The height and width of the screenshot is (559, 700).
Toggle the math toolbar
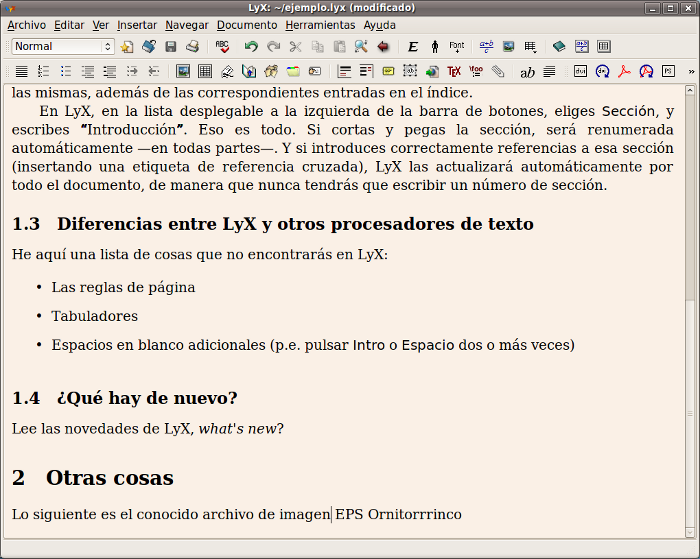582,46
